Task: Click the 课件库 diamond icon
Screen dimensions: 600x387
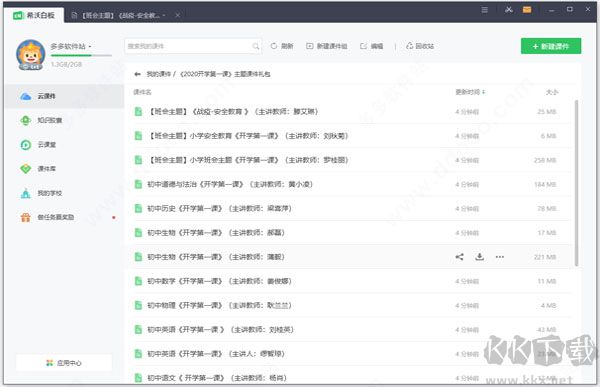Action: coord(26,169)
